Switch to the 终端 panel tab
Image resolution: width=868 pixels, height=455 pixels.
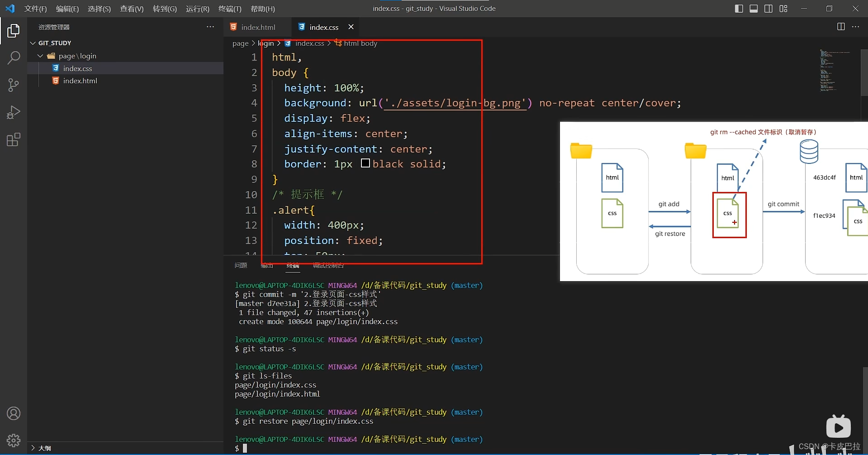click(x=293, y=265)
